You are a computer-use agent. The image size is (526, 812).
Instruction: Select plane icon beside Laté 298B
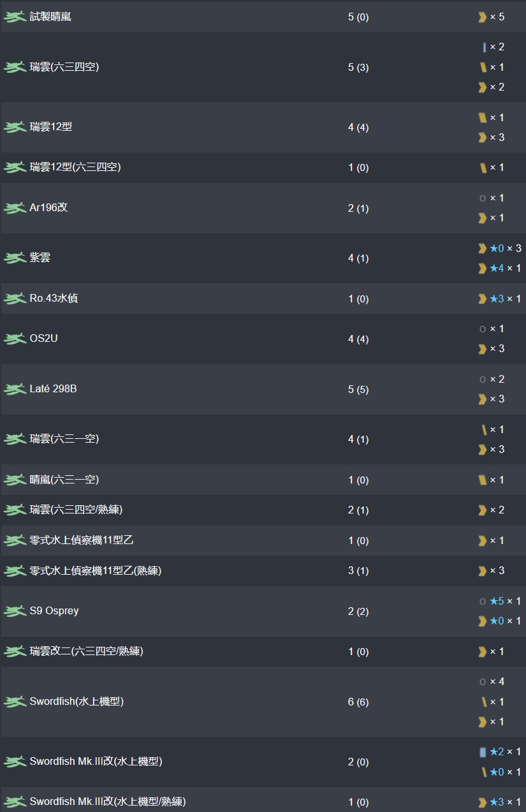click(15, 389)
